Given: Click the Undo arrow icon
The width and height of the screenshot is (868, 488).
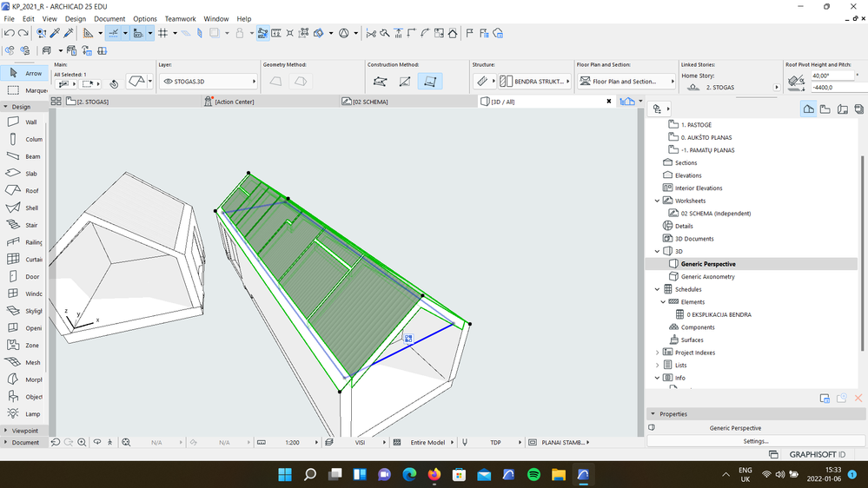Looking at the screenshot, I should [x=9, y=33].
